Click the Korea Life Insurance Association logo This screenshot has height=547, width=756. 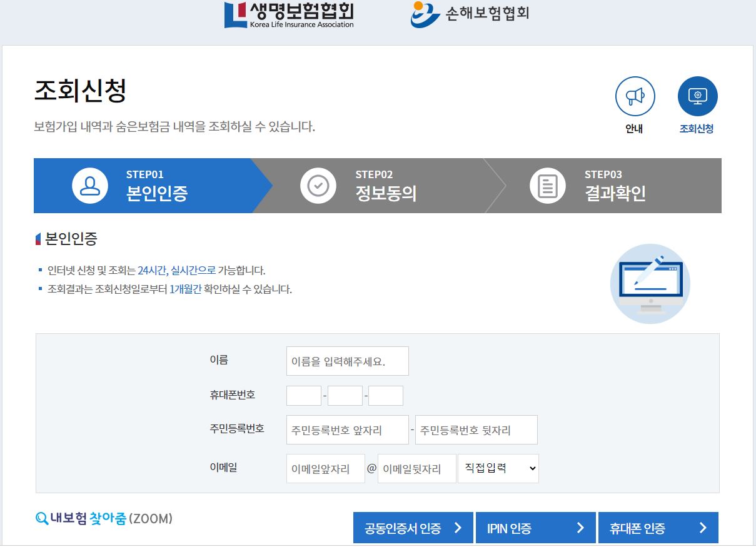point(289,14)
